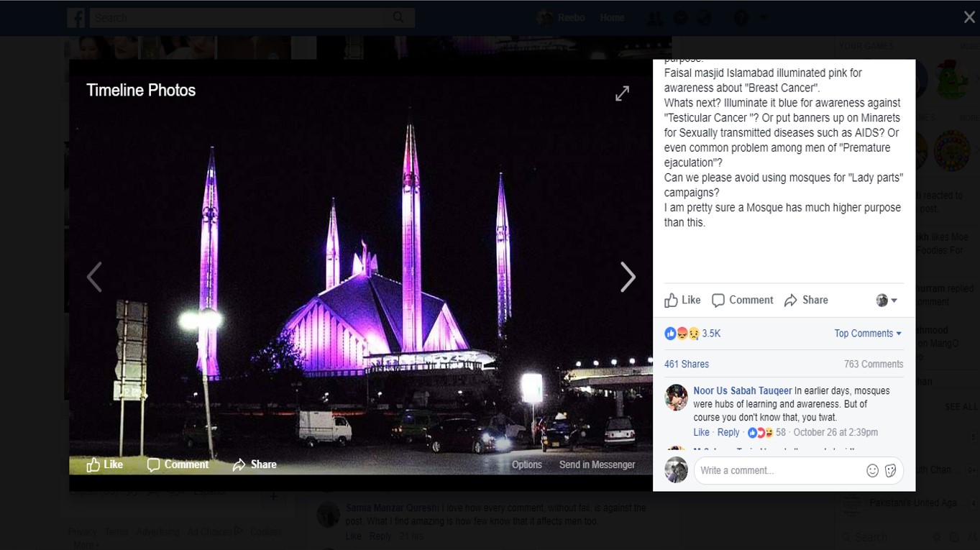Like the post in the side panel

coord(682,300)
